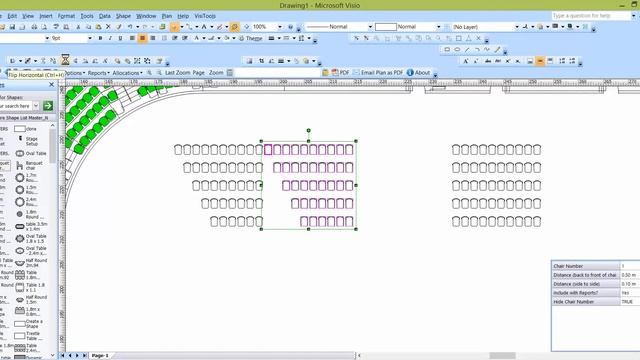Select the Rectangle drawing tool
640x360 pixels.
pyautogui.click(x=447, y=49)
